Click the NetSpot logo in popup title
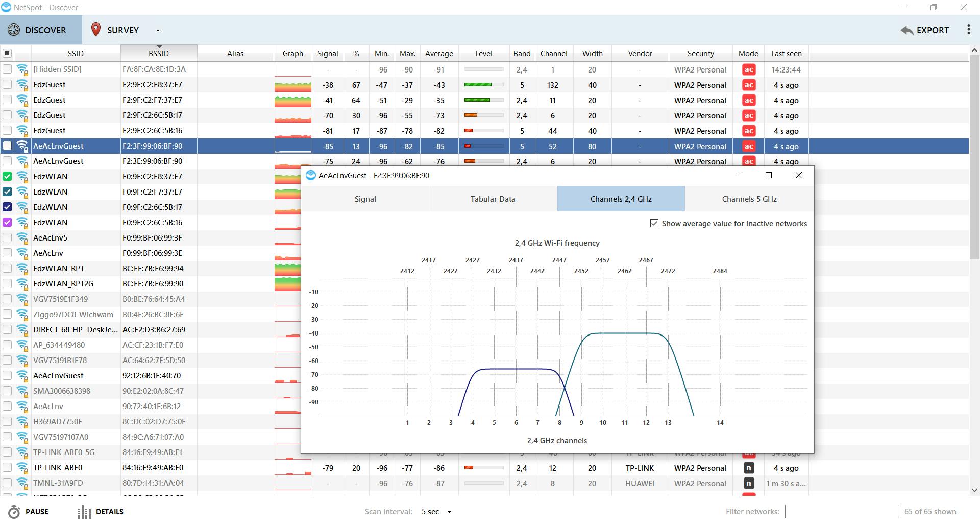This screenshot has width=980, height=526. tap(310, 175)
